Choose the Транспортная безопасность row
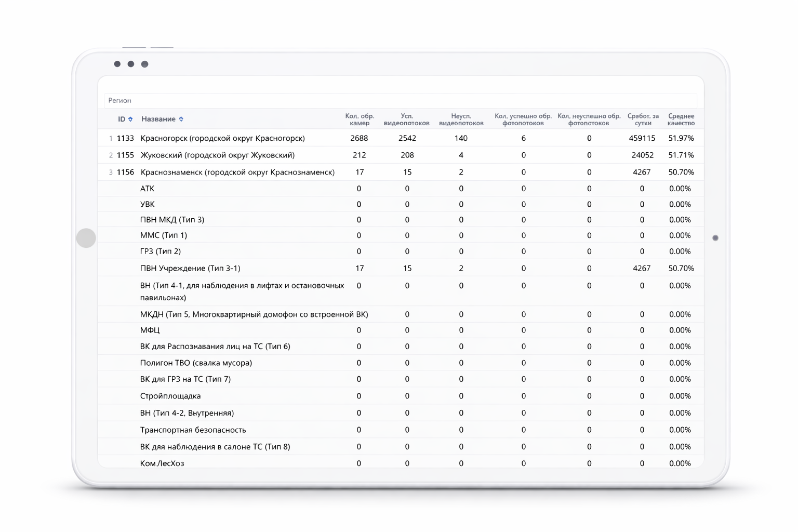 193,430
